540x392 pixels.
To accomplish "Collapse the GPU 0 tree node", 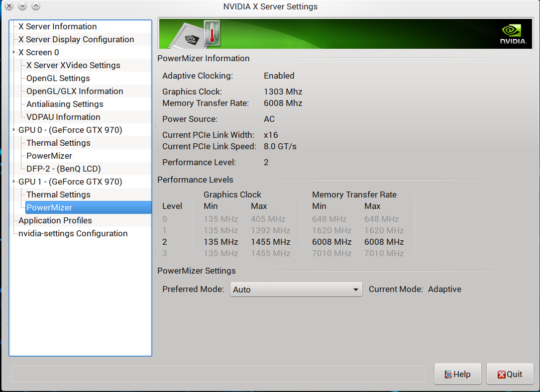I will click(13, 130).
